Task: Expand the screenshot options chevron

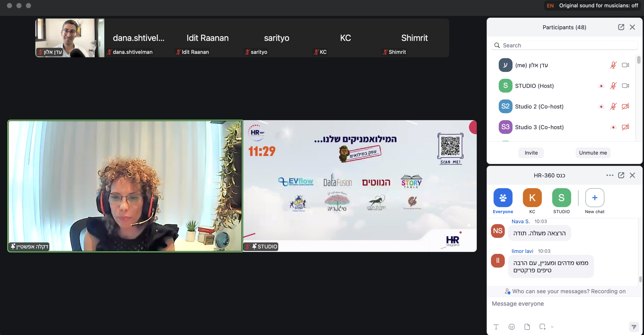Action: click(552, 326)
